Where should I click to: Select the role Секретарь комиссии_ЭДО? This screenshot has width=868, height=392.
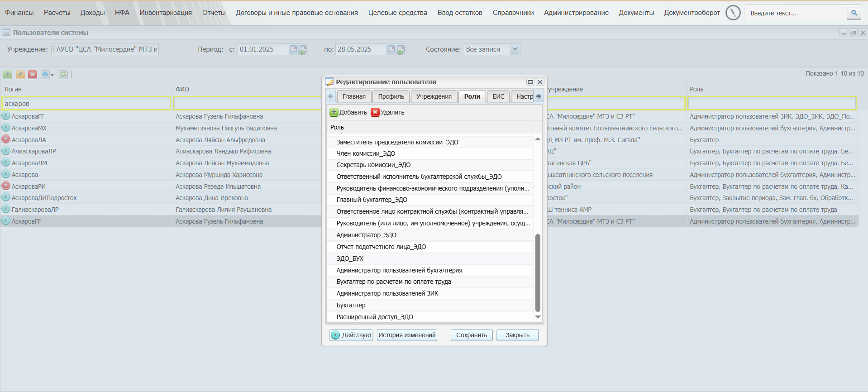click(x=430, y=165)
